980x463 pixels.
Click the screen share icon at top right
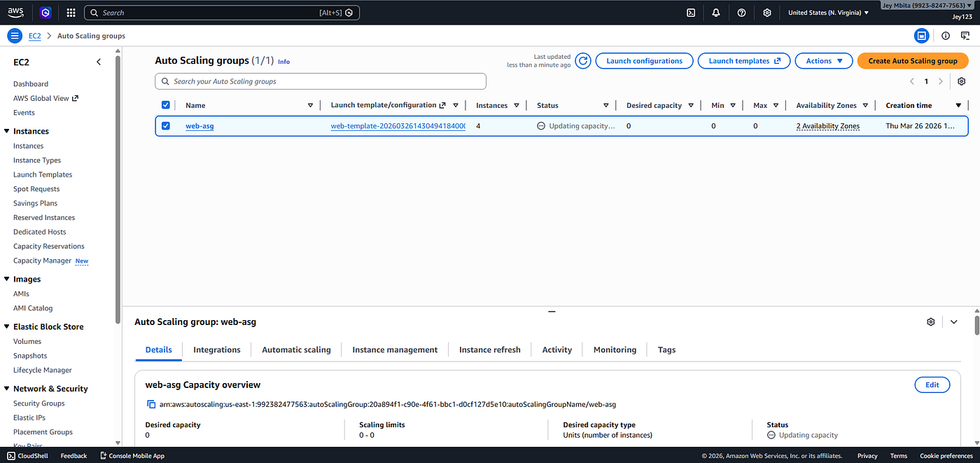965,36
